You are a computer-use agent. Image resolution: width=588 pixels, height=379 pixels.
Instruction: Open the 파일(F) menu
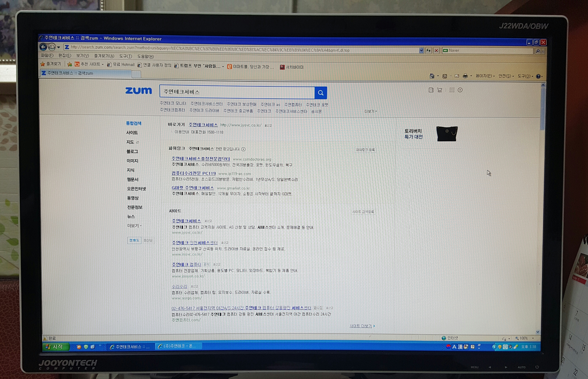47,55
